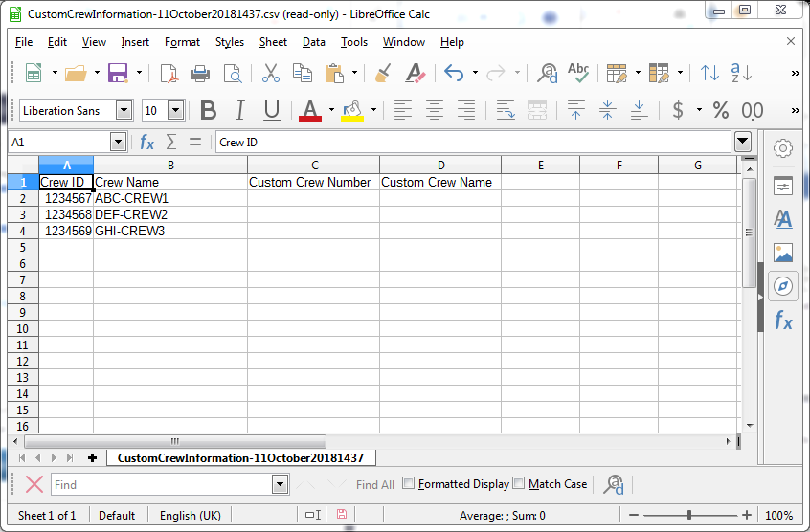Open the Navigator compass sidebar icon
The height and width of the screenshot is (532, 810).
783,286
